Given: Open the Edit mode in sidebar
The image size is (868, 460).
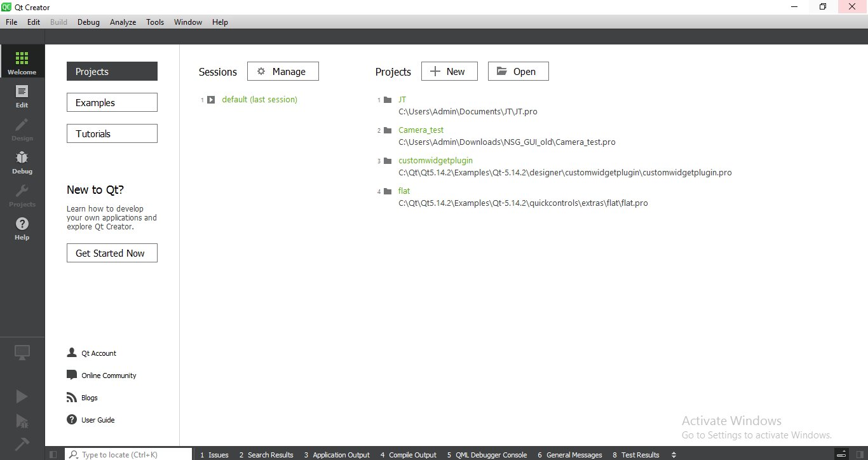Looking at the screenshot, I should [x=22, y=96].
